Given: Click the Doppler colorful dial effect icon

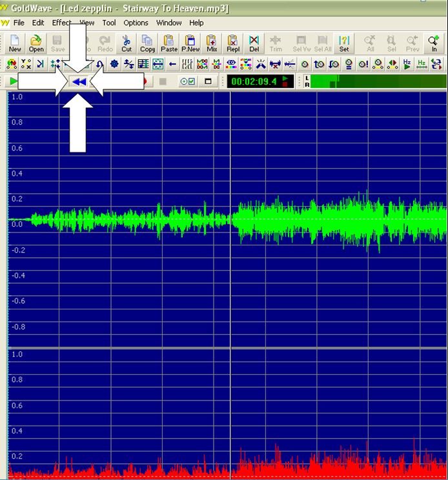Looking at the screenshot, I should click(x=12, y=65).
